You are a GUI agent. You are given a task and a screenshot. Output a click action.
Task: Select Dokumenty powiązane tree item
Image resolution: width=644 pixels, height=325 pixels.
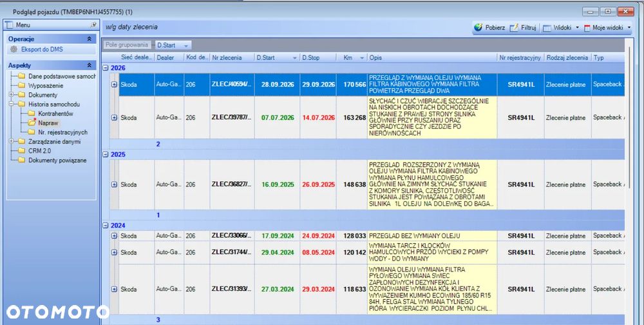(57, 160)
